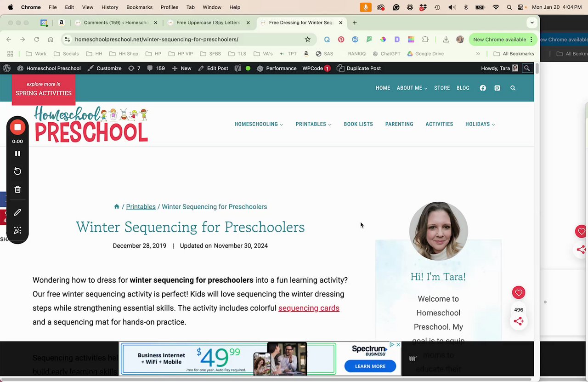Click Tara's profile photo in the sidebar

click(438, 231)
